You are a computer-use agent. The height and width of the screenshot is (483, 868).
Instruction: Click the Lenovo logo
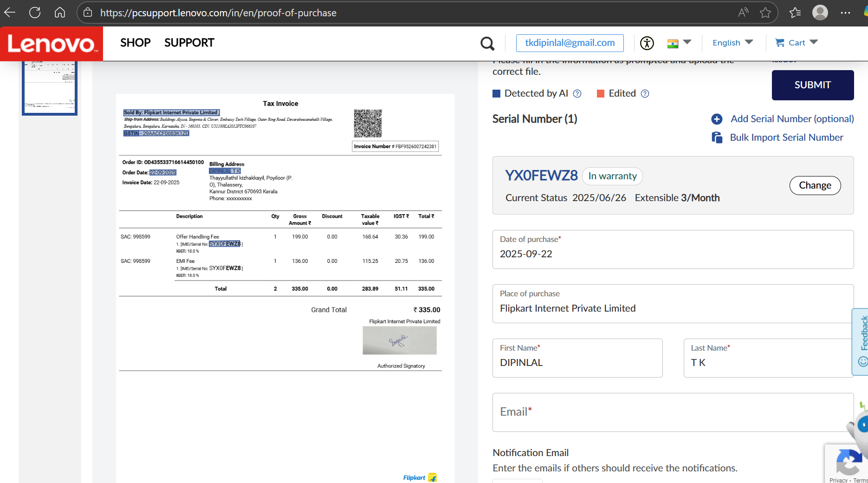coord(52,44)
